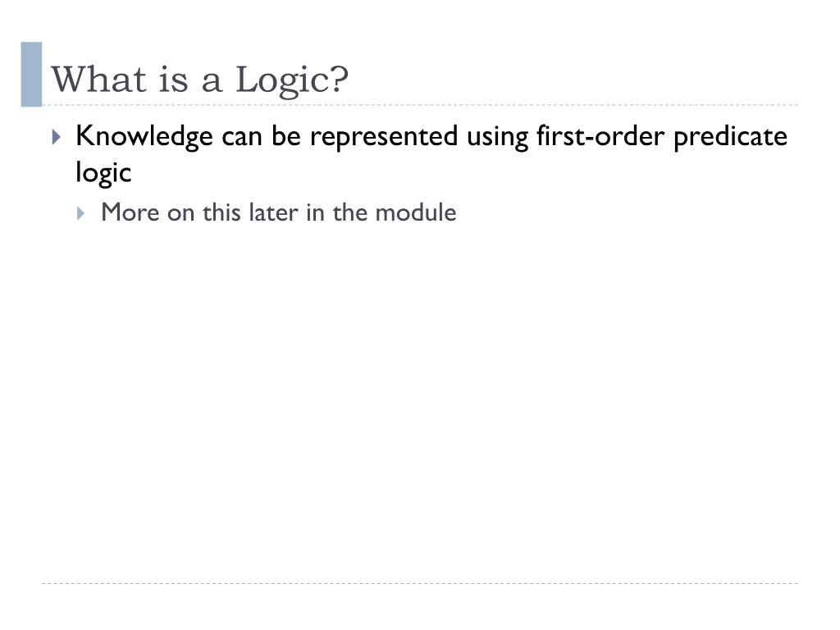
Task: Click the small triangle bullet before "More on"
Action: [x=80, y=214]
